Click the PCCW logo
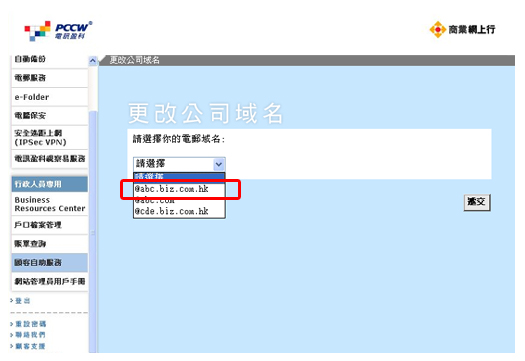This screenshot has width=525, height=361. click(58, 31)
